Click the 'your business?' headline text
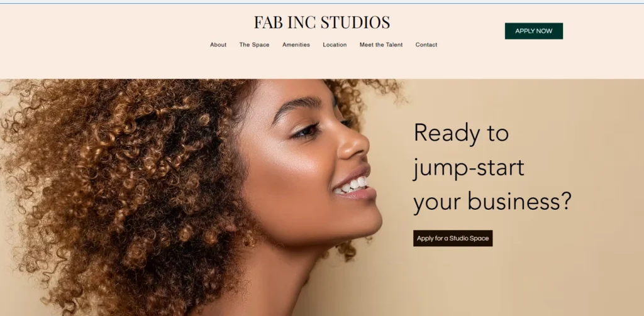Image resolution: width=644 pixels, height=316 pixels. [x=492, y=202]
